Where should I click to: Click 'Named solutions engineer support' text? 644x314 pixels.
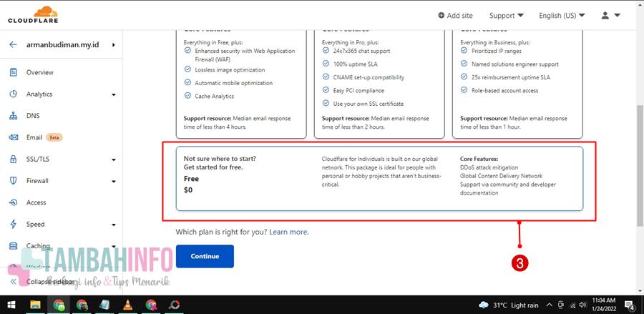515,64
